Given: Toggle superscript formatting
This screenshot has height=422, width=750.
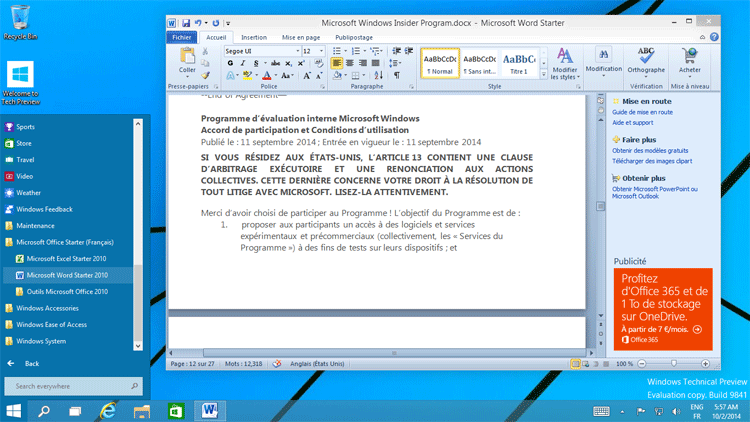Looking at the screenshot, I should (x=301, y=63).
